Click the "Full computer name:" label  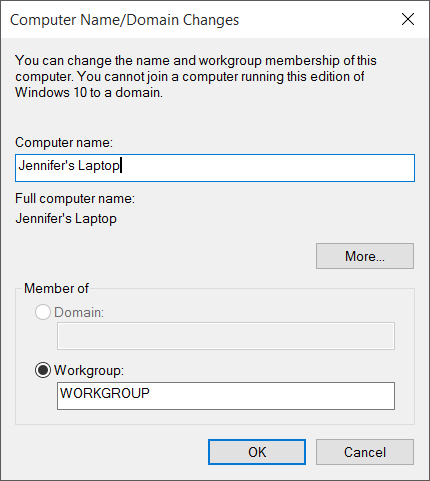[75, 198]
